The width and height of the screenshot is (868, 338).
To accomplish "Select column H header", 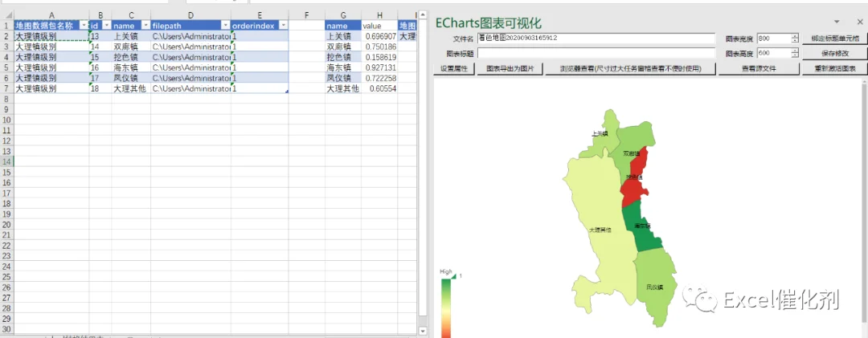I will (x=379, y=15).
